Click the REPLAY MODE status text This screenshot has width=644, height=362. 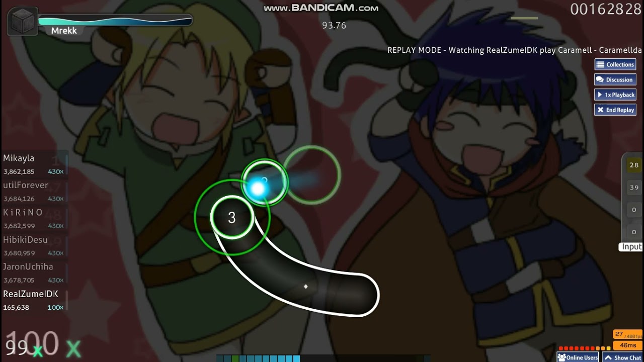(514, 50)
